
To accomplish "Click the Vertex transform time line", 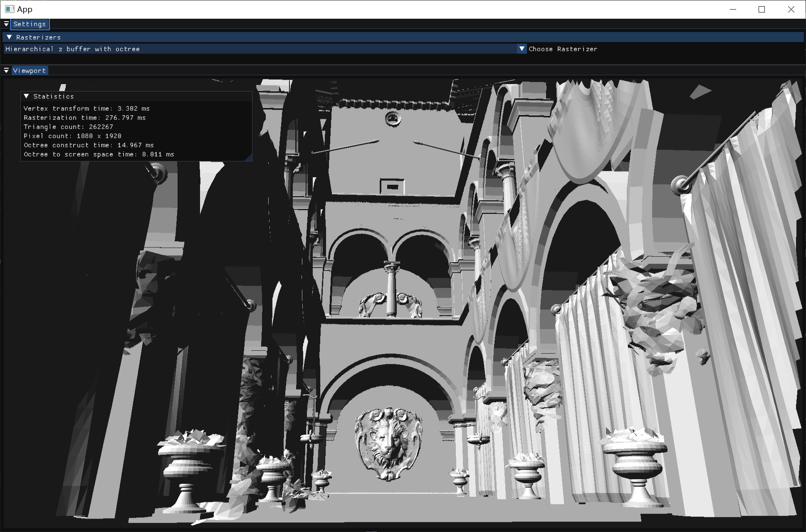I will pyautogui.click(x=87, y=109).
